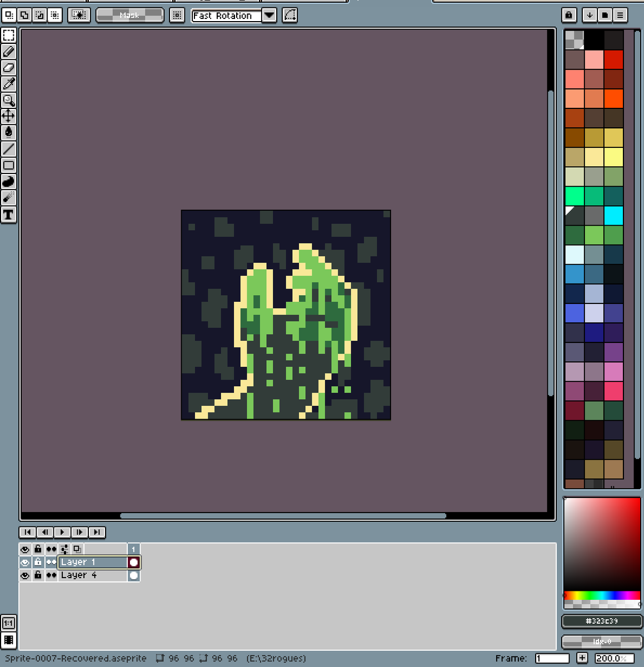Play the animation
Image resolution: width=644 pixels, height=667 pixels.
(x=62, y=532)
